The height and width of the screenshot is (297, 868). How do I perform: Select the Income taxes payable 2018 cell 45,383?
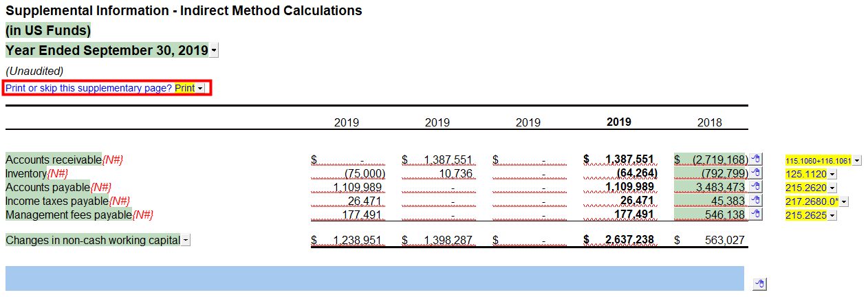point(712,201)
